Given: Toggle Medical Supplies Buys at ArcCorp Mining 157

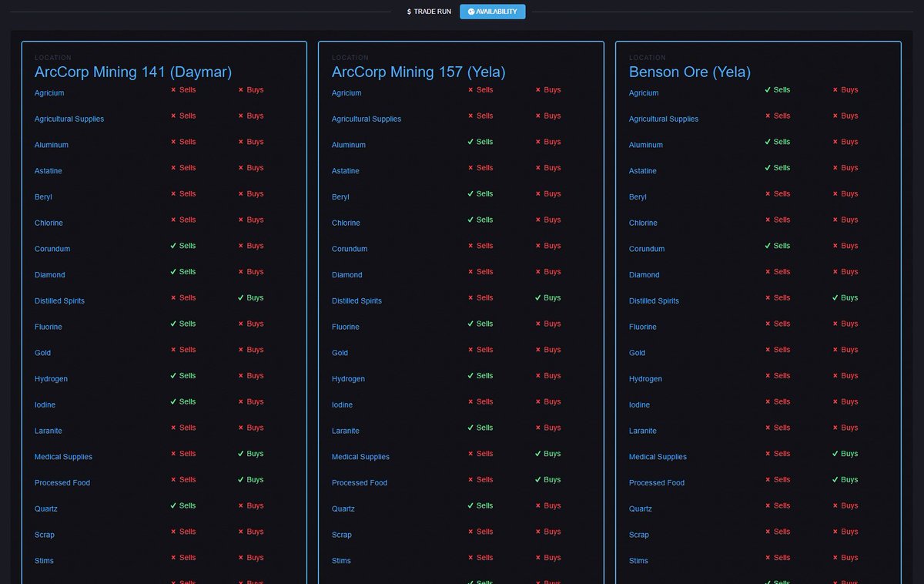Looking at the screenshot, I should click(538, 453).
